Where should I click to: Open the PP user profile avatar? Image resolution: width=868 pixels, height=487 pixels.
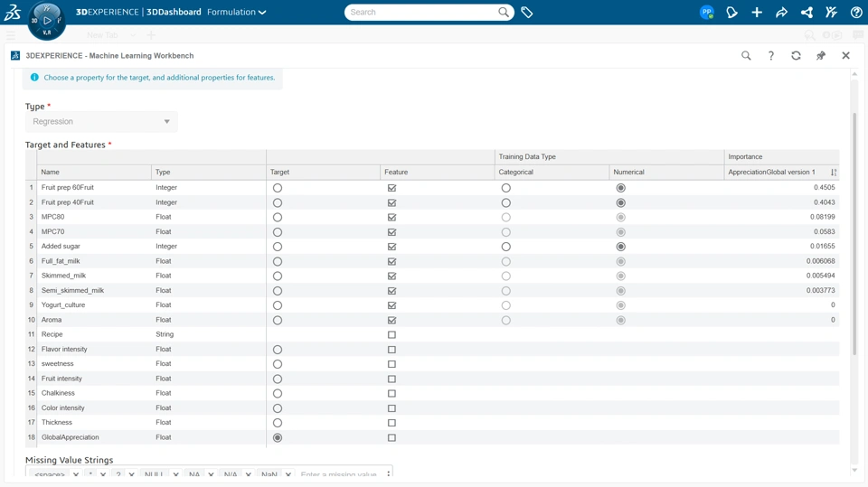coord(707,13)
